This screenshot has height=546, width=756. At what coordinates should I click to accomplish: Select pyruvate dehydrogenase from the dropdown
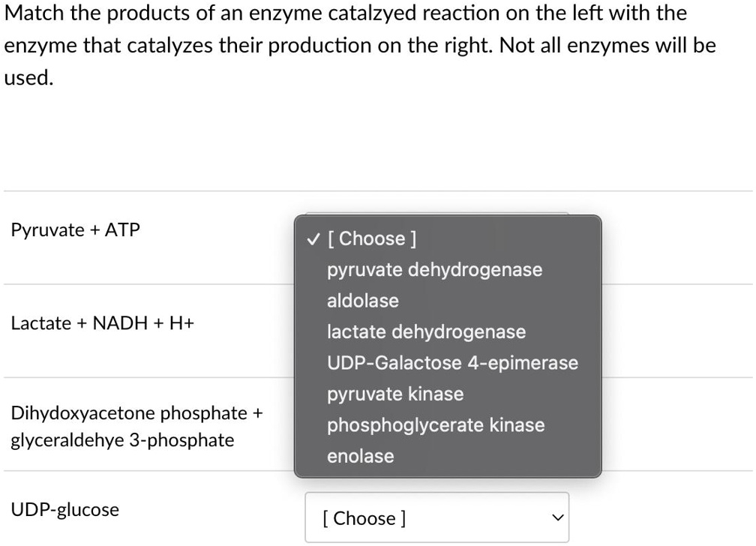click(x=435, y=269)
